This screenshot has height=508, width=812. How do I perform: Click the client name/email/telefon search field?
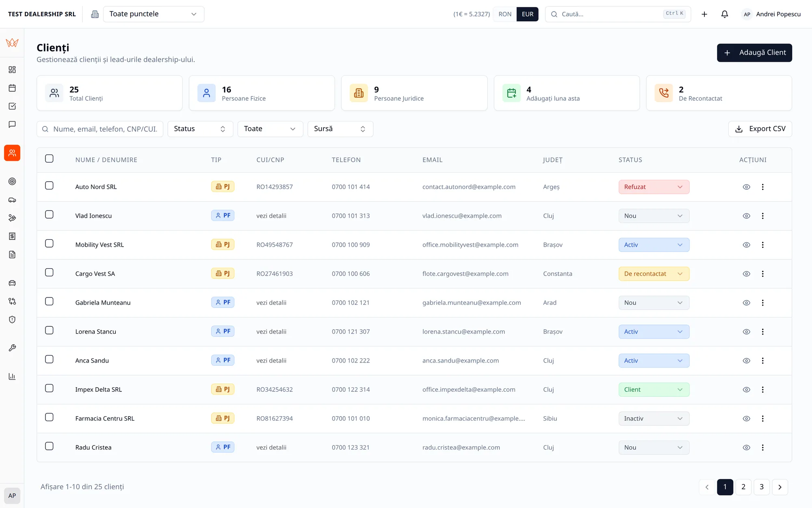[x=100, y=129]
